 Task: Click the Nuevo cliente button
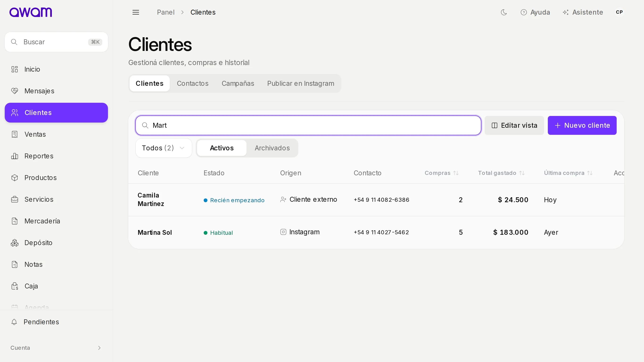click(x=582, y=126)
